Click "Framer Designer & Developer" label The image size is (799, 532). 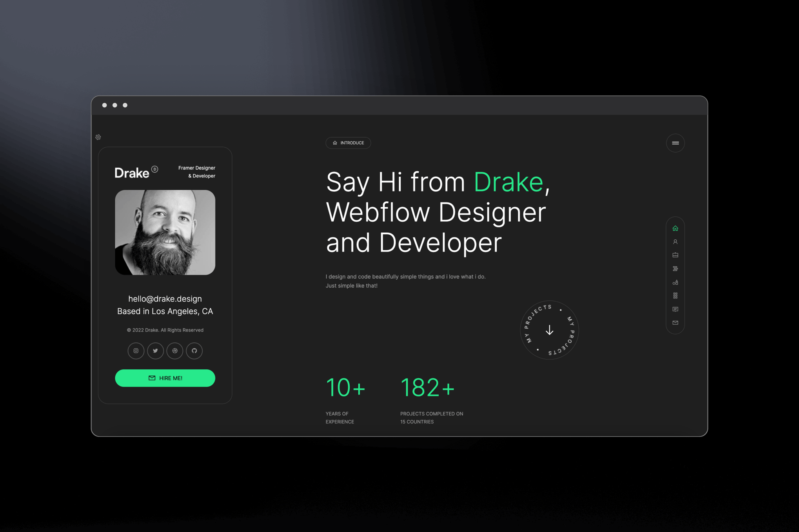[x=196, y=172]
